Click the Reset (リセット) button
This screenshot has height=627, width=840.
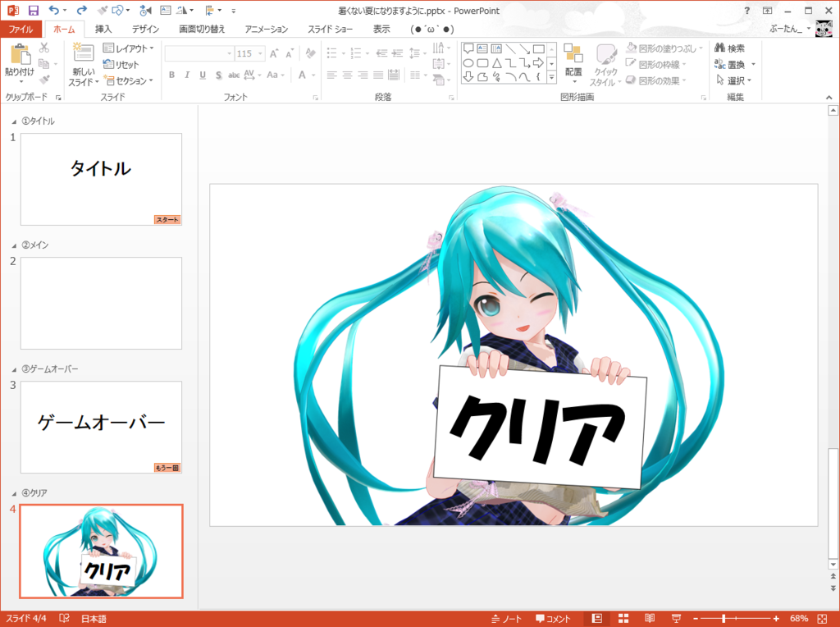coord(121,64)
